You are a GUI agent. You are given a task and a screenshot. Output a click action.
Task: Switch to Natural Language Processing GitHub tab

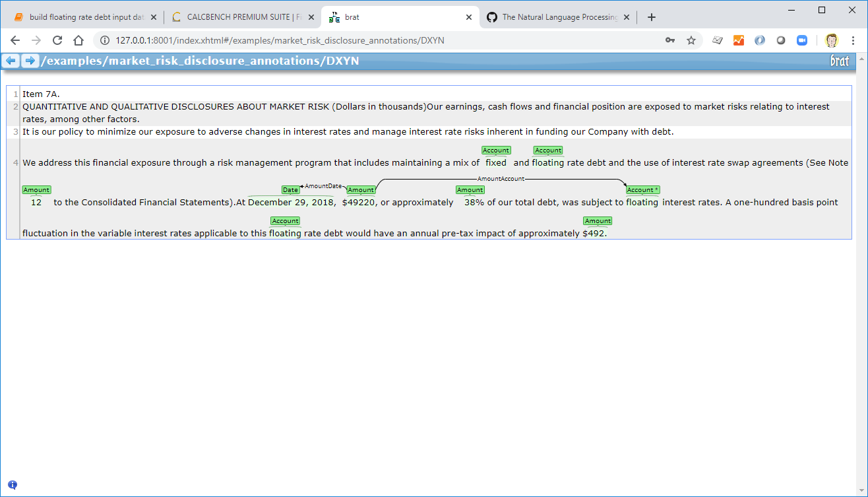(x=559, y=17)
